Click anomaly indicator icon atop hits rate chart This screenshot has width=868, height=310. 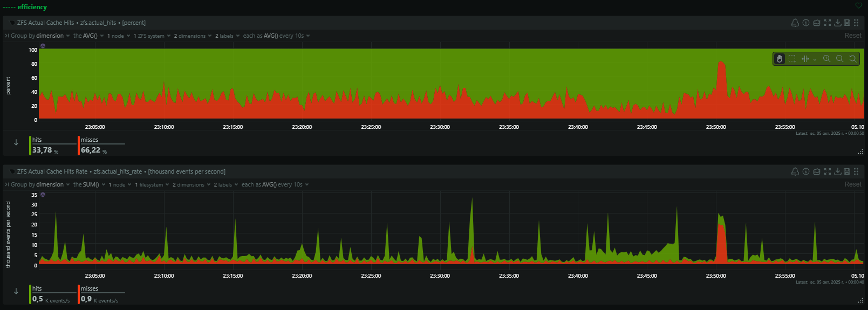point(43,195)
